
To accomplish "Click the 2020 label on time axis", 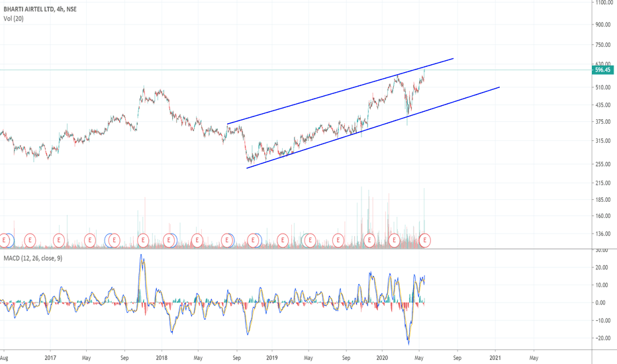I will [382, 357].
